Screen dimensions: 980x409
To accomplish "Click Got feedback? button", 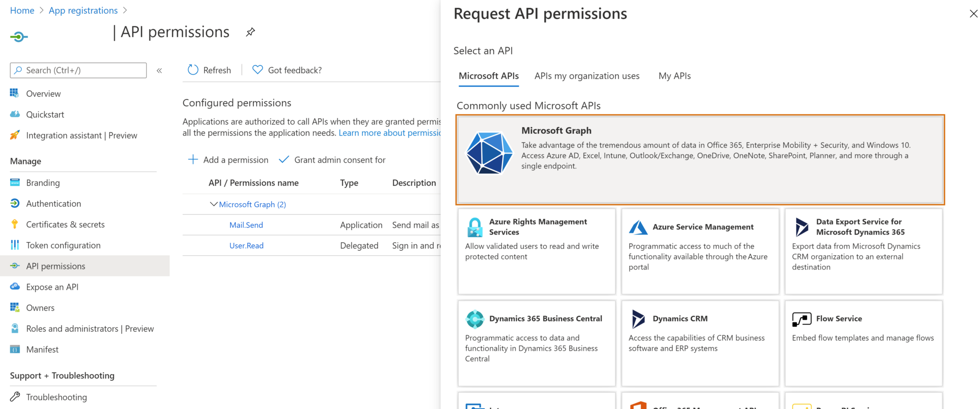I will click(x=287, y=70).
